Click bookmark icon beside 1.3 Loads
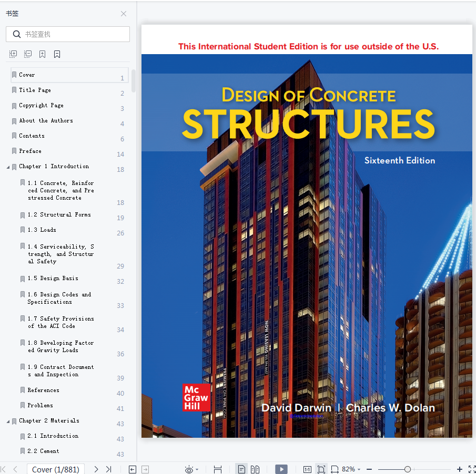Image resolution: width=476 pixels, height=474 pixels. 23,230
